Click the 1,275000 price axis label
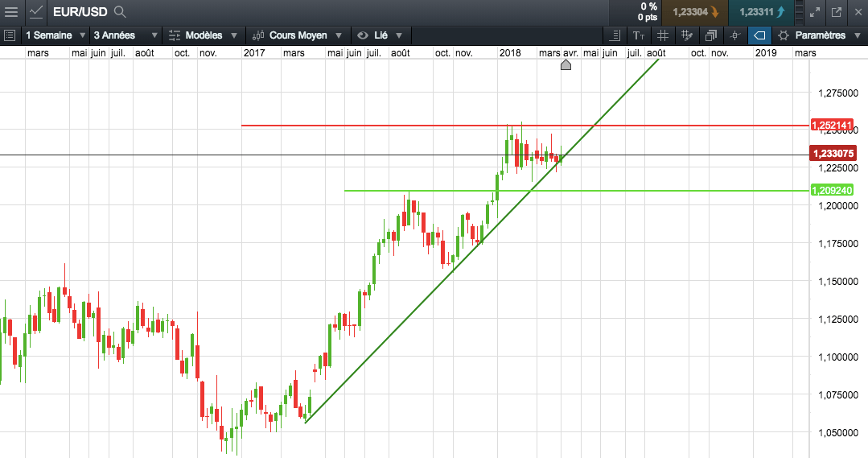The width and height of the screenshot is (868, 458). pos(838,93)
